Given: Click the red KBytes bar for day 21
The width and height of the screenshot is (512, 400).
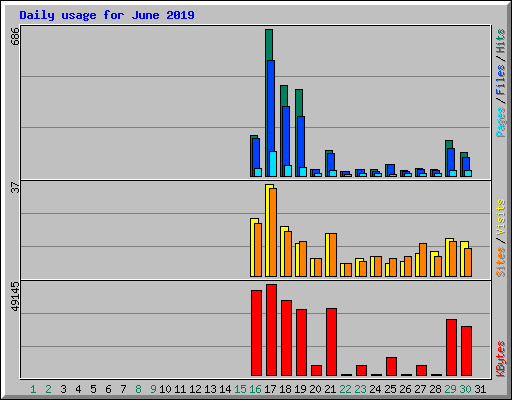Looking at the screenshot, I should click(331, 342).
